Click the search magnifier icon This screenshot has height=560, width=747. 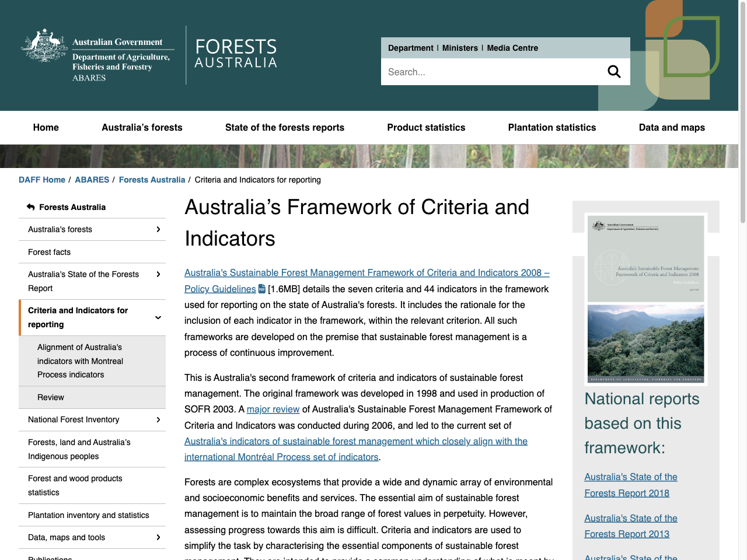point(614,71)
